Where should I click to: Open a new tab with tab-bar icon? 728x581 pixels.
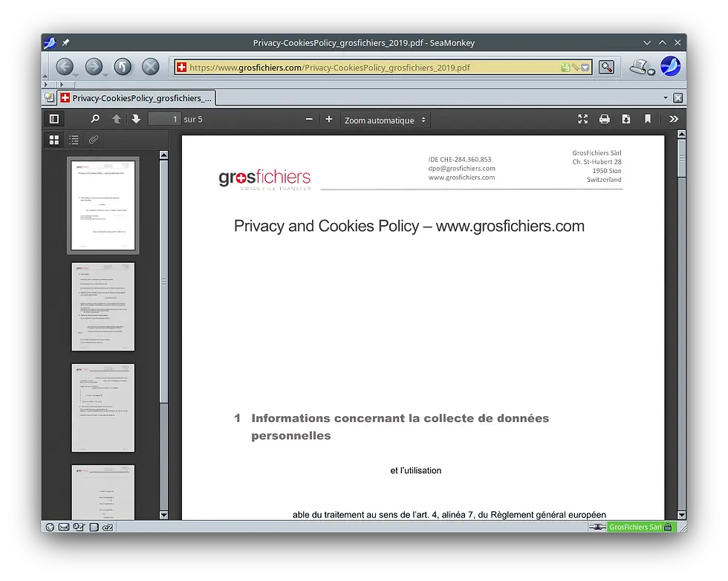coord(49,97)
